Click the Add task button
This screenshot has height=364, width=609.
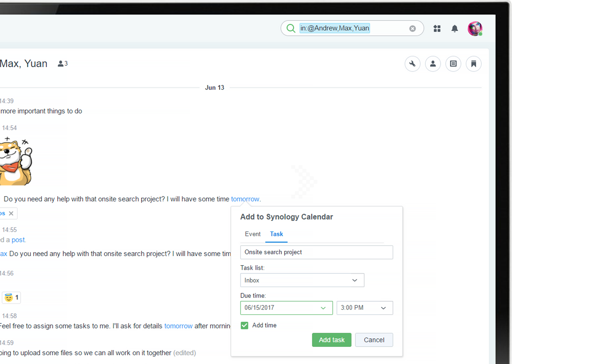(x=331, y=340)
